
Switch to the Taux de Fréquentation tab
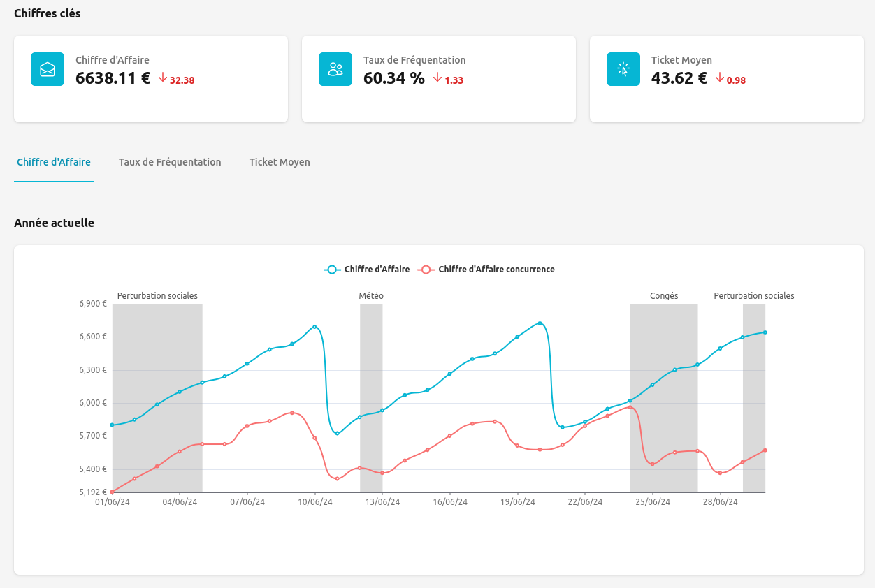point(170,161)
